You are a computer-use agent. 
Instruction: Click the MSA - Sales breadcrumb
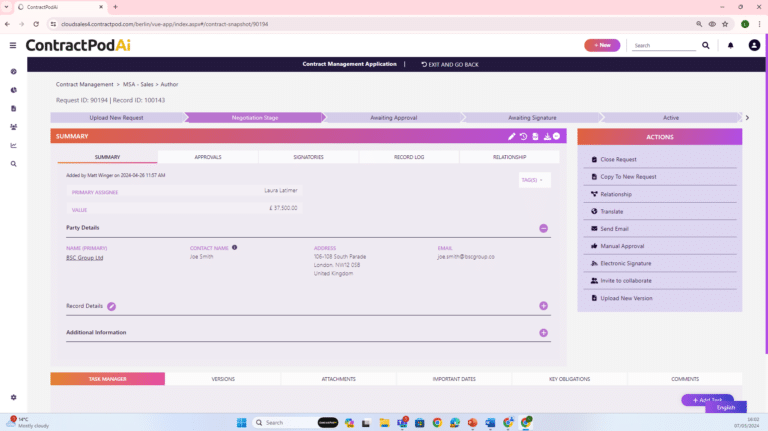point(138,84)
